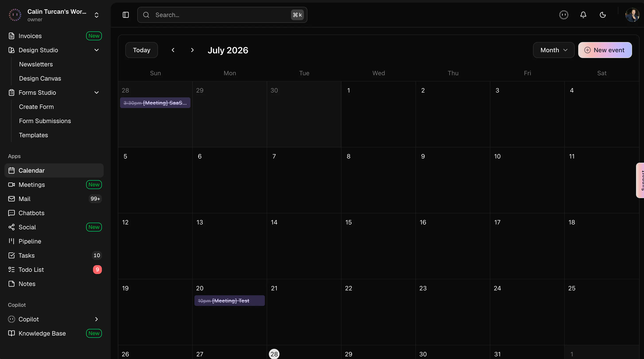The width and height of the screenshot is (644, 359).
Task: Click the Pipeline columns icon
Action: [12, 241]
